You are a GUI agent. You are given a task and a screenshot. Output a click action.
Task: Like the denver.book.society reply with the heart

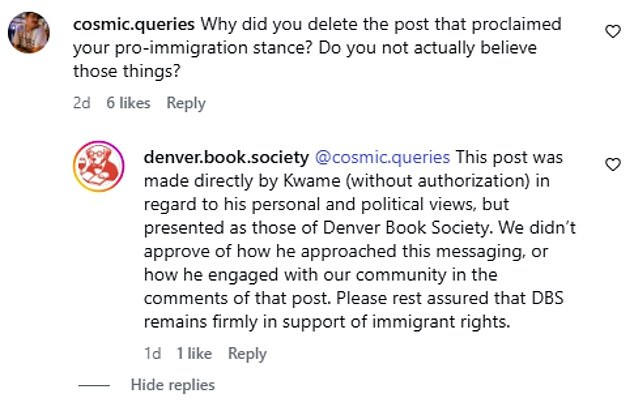pos(613,163)
